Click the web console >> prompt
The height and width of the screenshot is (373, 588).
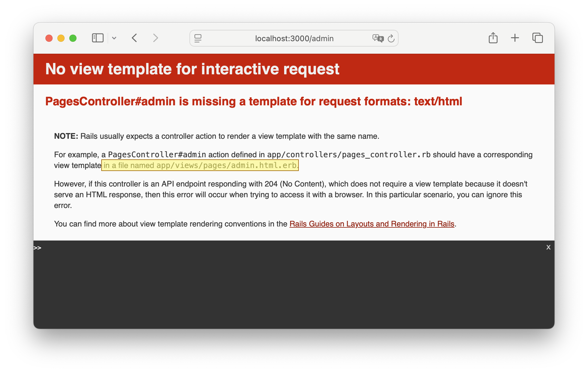click(38, 248)
